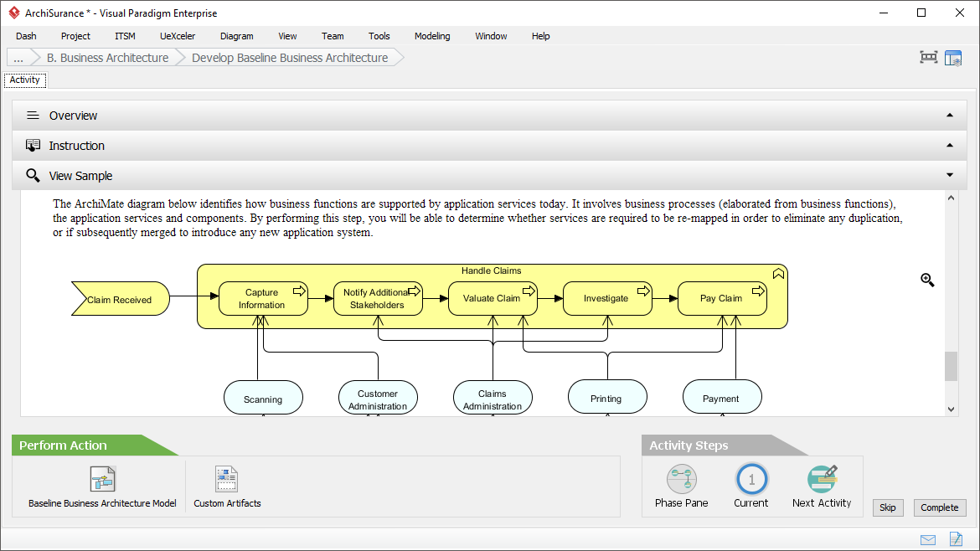Image resolution: width=980 pixels, height=551 pixels.
Task: Click the filmstrip icon near the breadcrumb
Action: click(x=927, y=57)
